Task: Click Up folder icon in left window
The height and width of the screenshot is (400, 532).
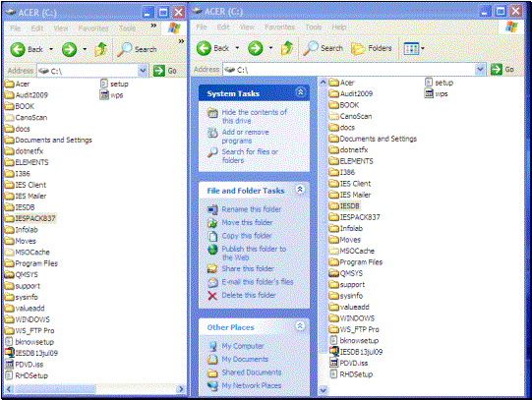Action: point(100,49)
